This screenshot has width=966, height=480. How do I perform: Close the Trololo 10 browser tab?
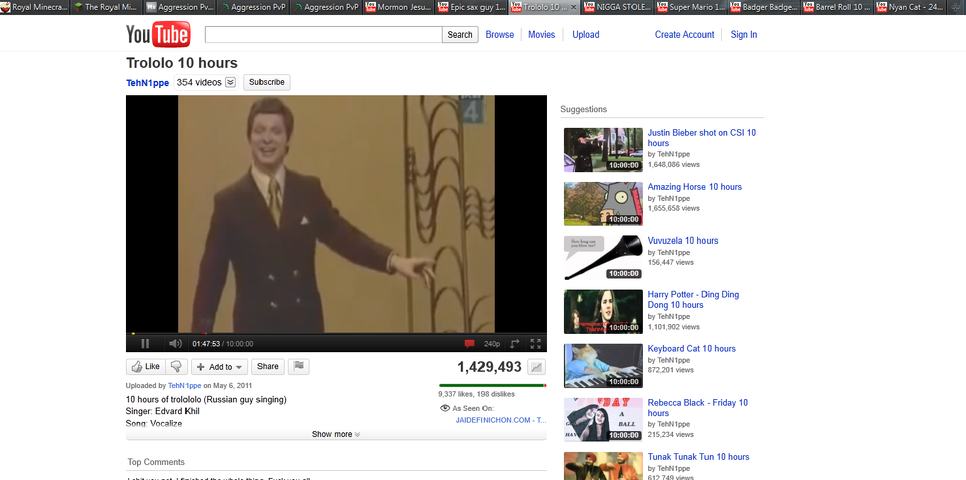pos(574,7)
